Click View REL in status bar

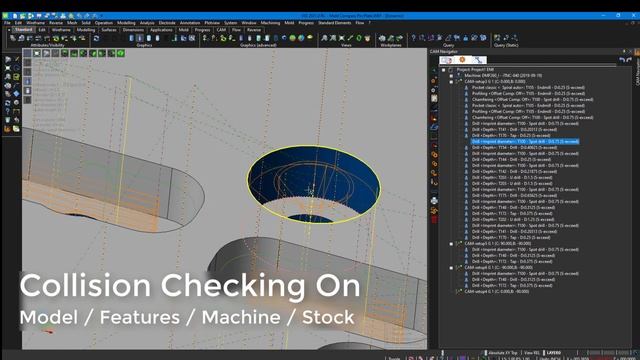point(531,353)
